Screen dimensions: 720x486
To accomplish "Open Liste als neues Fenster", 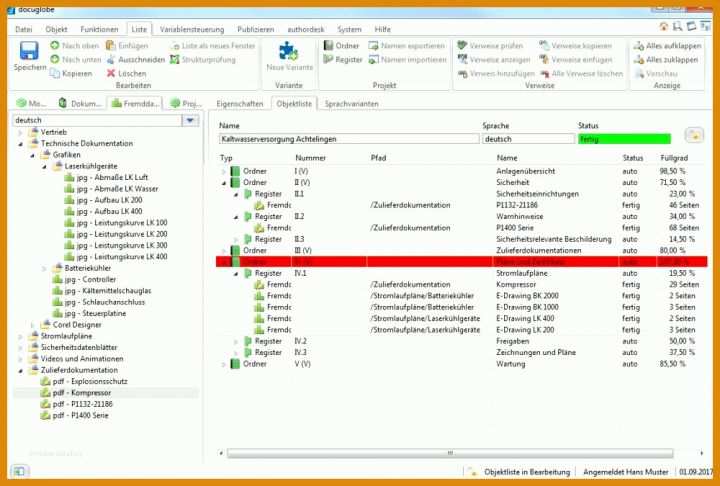I will 212,45.
